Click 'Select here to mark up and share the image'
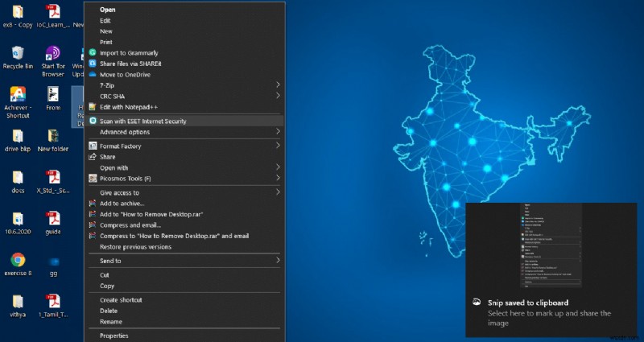The width and height of the screenshot is (644, 342). (549, 318)
